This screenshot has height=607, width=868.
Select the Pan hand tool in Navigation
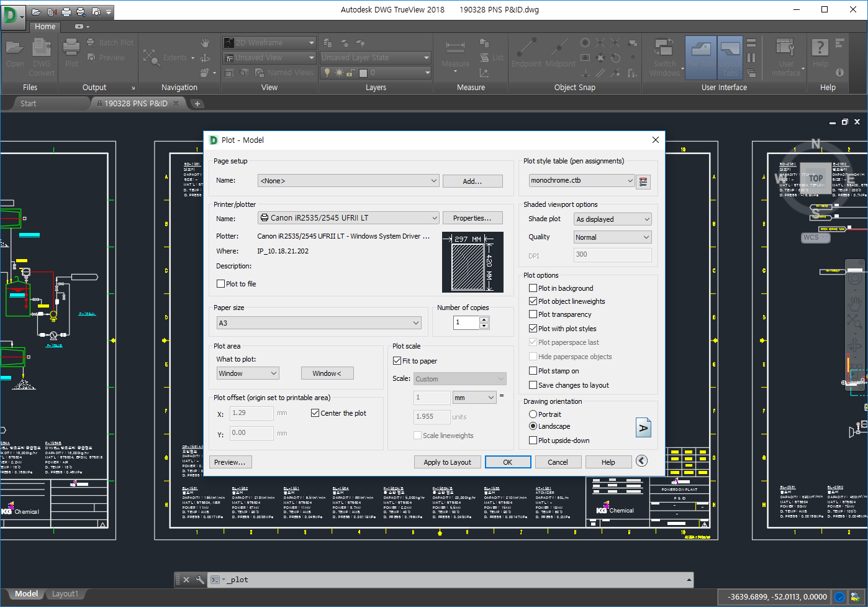point(206,43)
